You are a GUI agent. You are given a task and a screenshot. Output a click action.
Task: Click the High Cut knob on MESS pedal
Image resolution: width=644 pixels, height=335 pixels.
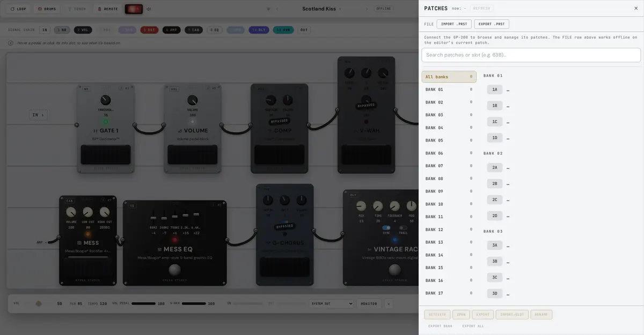pyautogui.click(x=105, y=212)
